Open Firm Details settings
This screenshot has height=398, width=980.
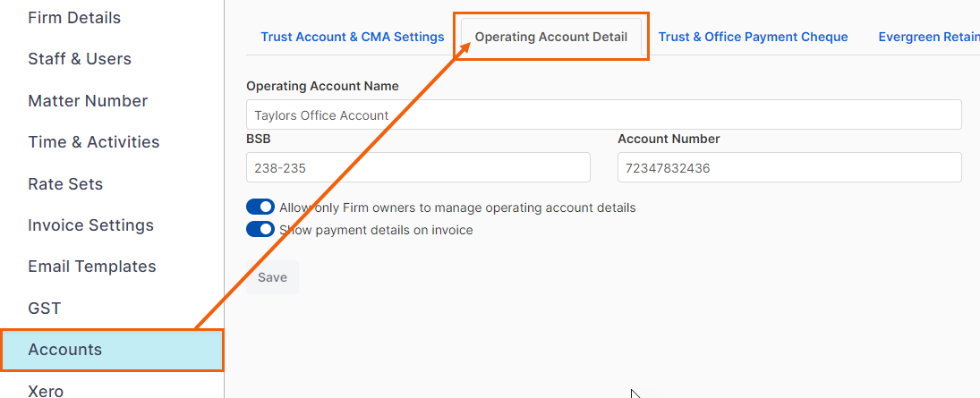pos(74,18)
